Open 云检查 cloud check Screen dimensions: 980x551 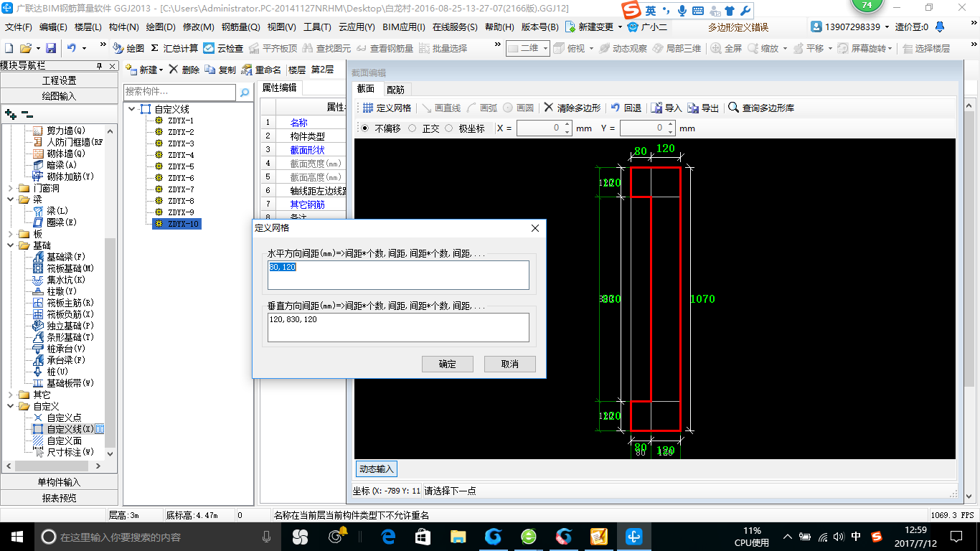223,48
